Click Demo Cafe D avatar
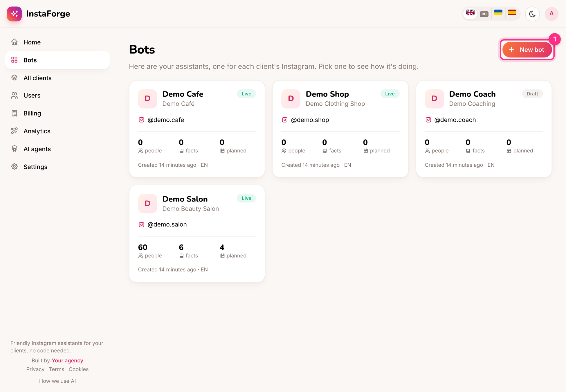This screenshot has width=566, height=392. tap(147, 99)
